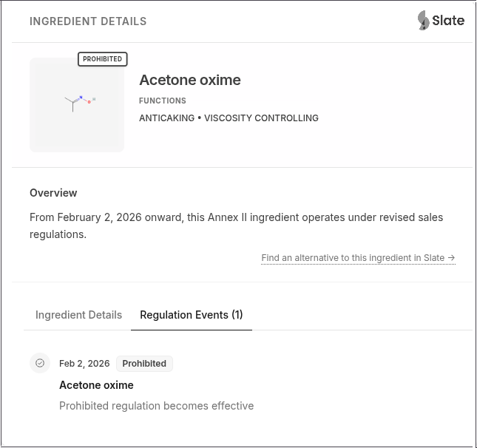Select the VISCOSITY CONTROLLING function label
Screen dimensions: 477x448
click(x=261, y=118)
